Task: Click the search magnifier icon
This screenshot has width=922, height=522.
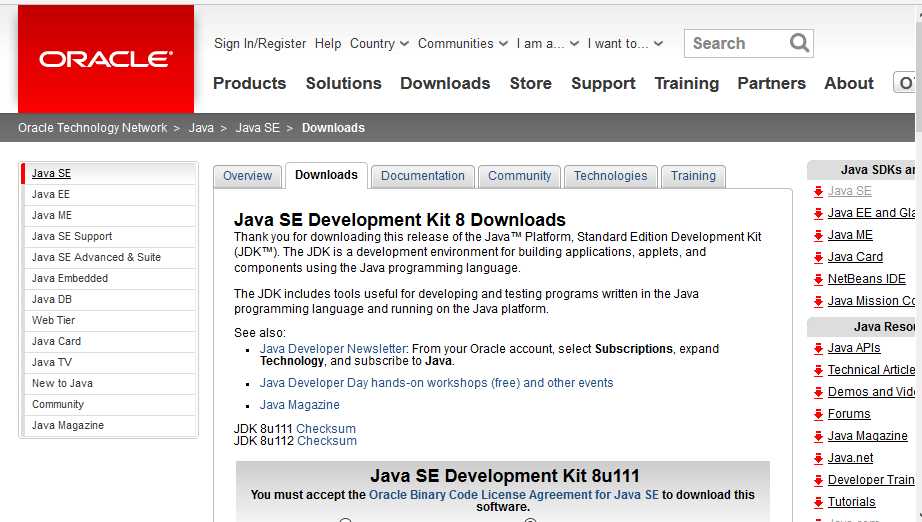Action: pyautogui.click(x=799, y=43)
